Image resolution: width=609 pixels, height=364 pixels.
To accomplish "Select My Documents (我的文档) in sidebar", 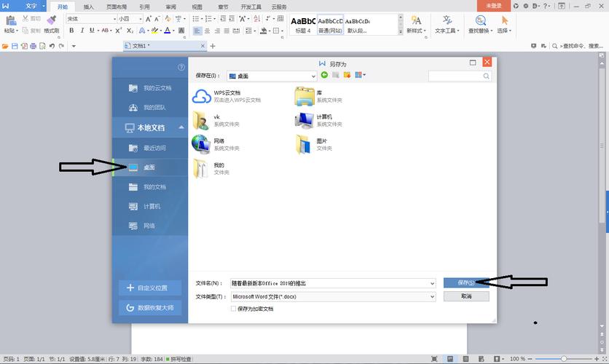I will pos(150,187).
